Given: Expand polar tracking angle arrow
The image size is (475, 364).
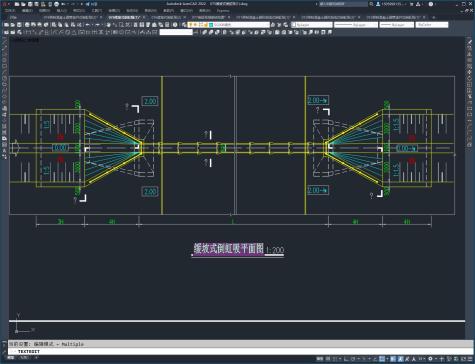Looking at the screenshot, I should pos(359,359).
